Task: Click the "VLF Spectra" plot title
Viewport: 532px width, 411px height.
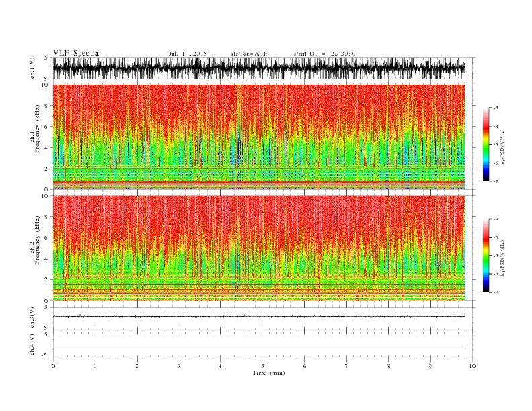Action: [x=76, y=53]
